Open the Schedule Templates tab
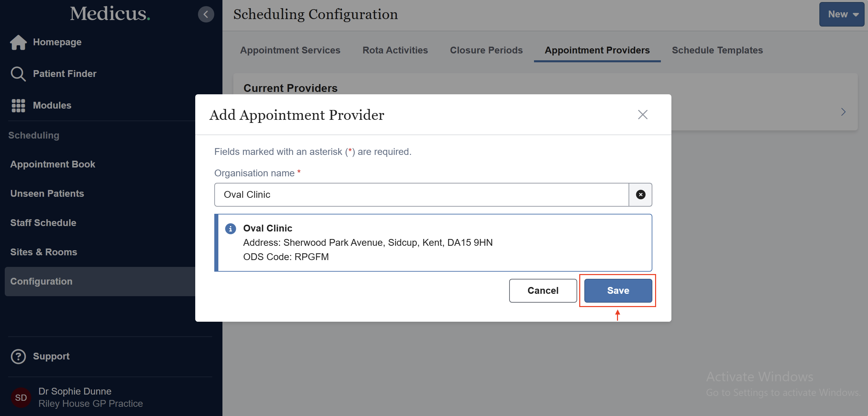This screenshot has height=416, width=868. click(717, 50)
